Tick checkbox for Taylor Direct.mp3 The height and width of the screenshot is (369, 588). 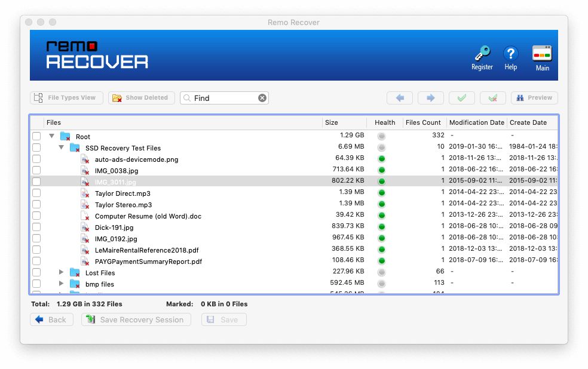[x=36, y=193]
